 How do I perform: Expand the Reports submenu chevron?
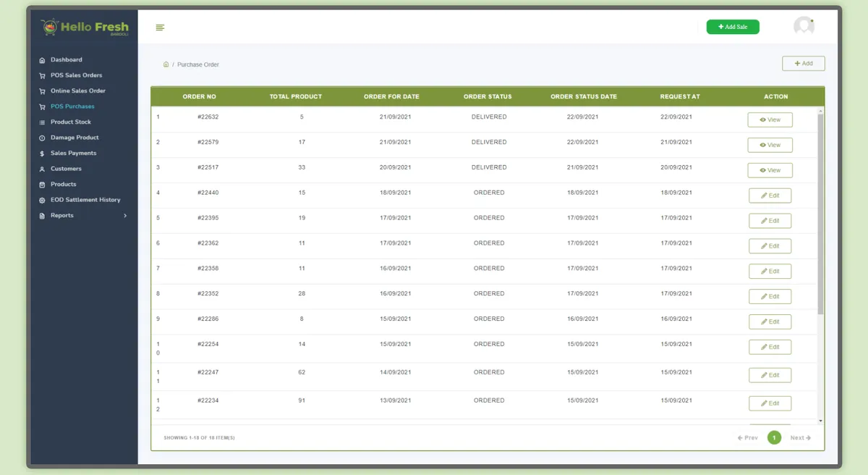pos(125,216)
